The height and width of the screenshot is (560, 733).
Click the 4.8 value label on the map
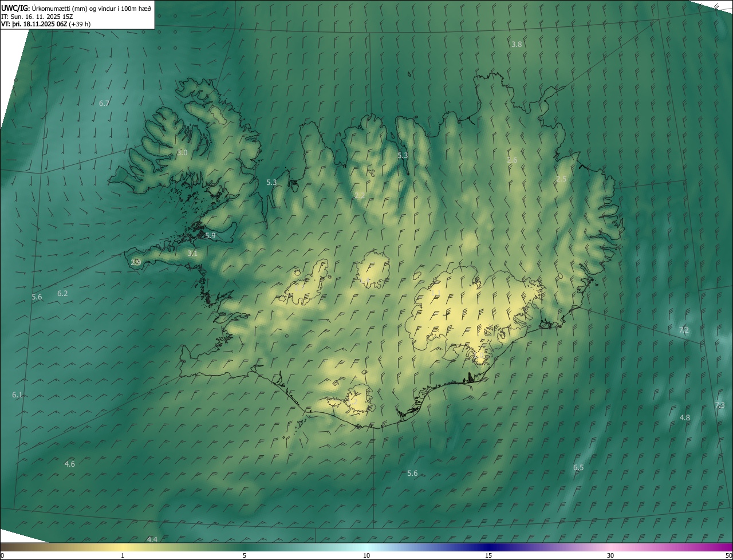685,418
